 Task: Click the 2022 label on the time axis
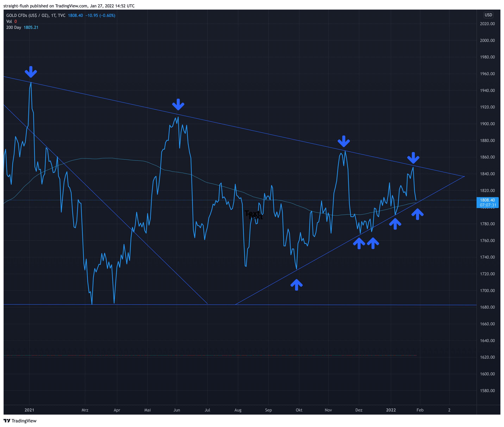click(x=391, y=410)
